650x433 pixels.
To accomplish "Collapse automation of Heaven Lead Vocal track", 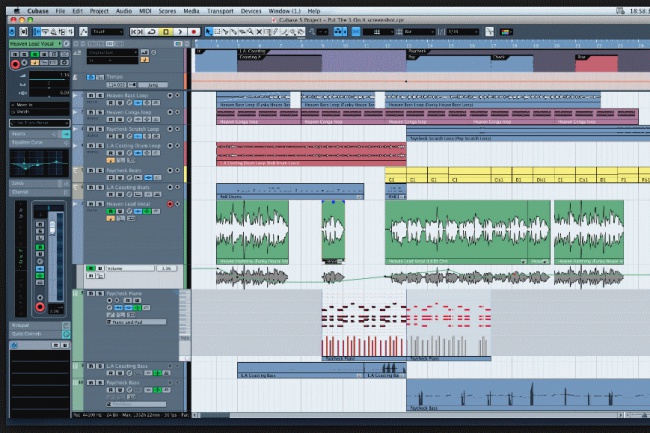I will (x=76, y=204).
